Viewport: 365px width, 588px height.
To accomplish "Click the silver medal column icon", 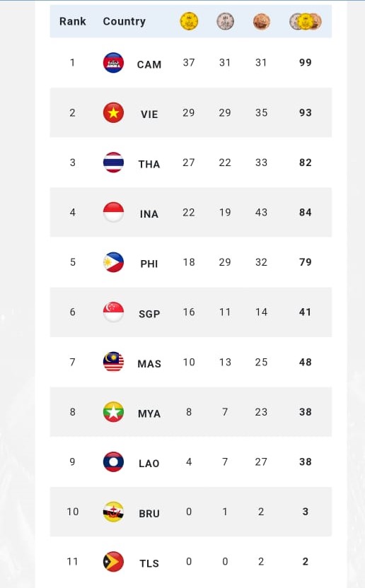I will [225, 21].
